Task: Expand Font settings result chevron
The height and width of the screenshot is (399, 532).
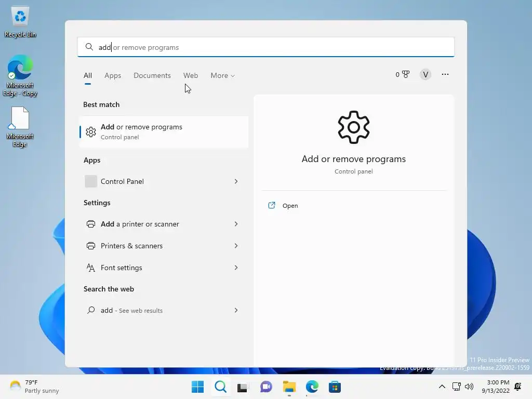Action: (x=236, y=268)
